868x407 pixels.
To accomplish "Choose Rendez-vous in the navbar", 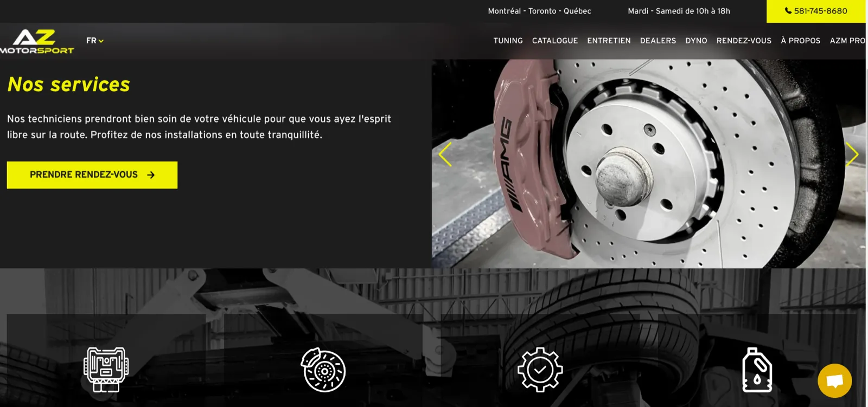I will (744, 41).
